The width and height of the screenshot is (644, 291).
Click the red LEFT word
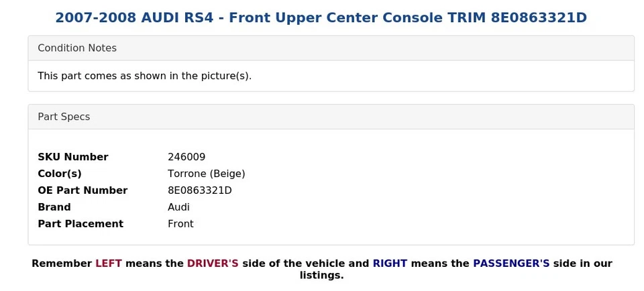[109, 264]
